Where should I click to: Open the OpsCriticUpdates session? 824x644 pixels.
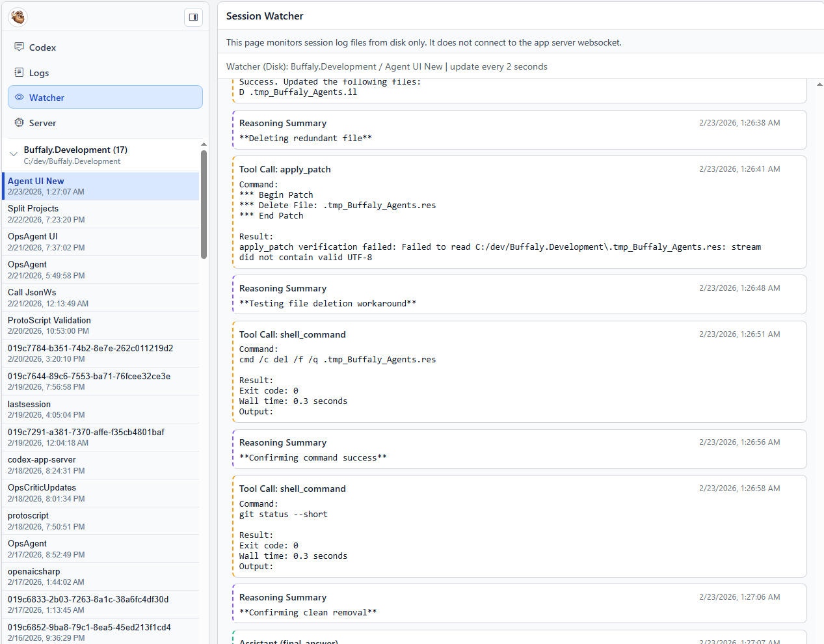point(101,494)
